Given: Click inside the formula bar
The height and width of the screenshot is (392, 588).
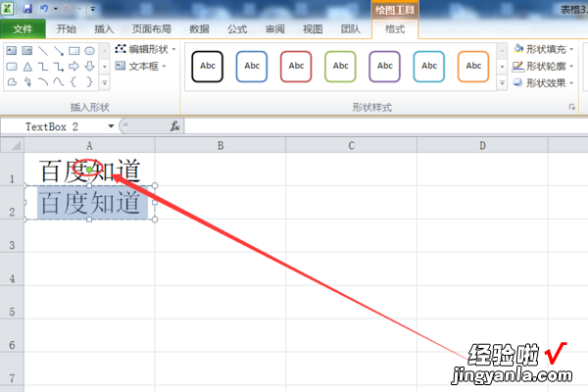Looking at the screenshot, I should (x=385, y=126).
